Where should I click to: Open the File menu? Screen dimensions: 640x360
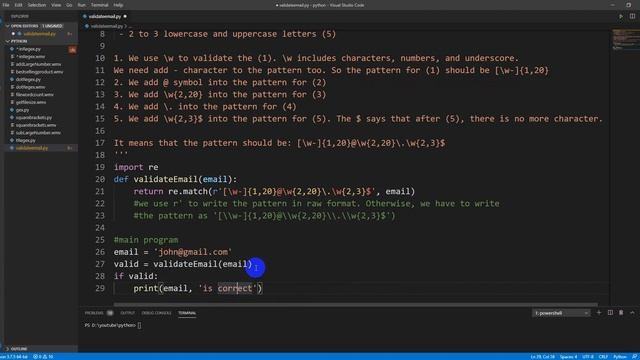6,5
